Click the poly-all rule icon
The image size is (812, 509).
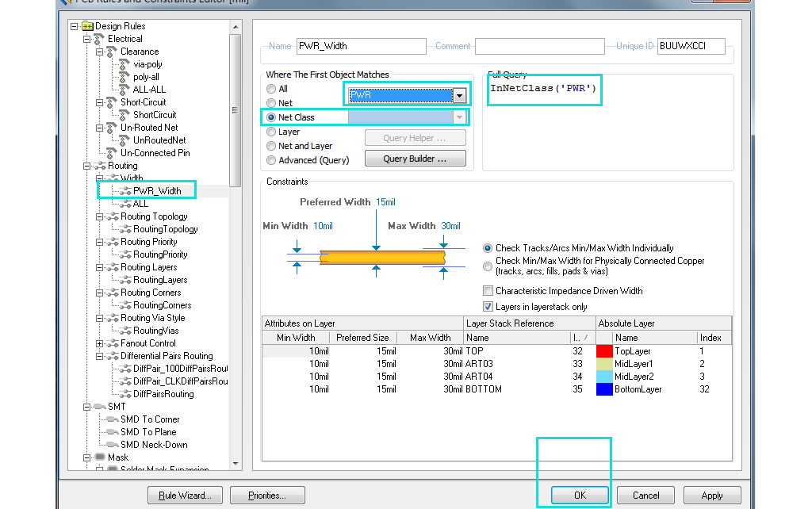124,77
